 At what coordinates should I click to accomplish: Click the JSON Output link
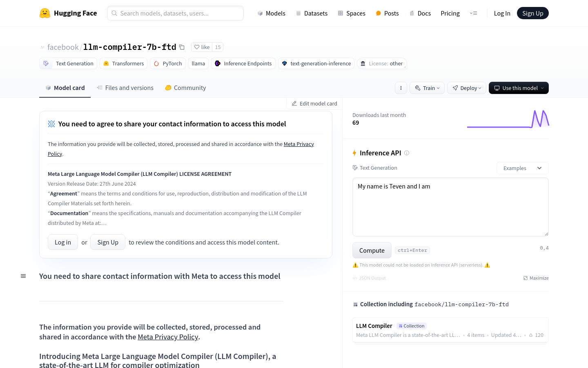[369, 278]
